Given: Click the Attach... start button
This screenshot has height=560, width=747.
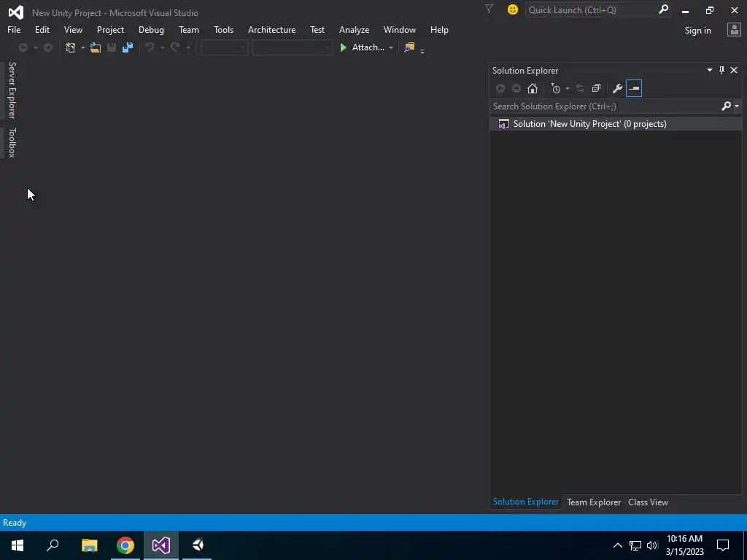Looking at the screenshot, I should pyautogui.click(x=362, y=47).
